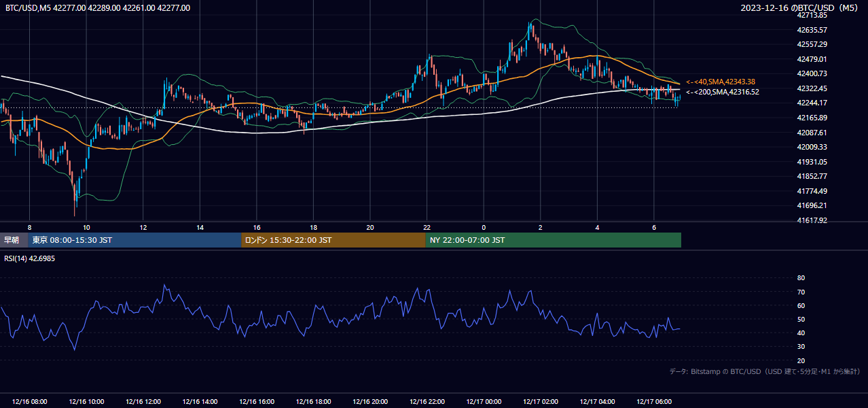This screenshot has width=868, height=408.
Task: Select the NY 22:00-07:00 JST session bar
Action: 554,240
